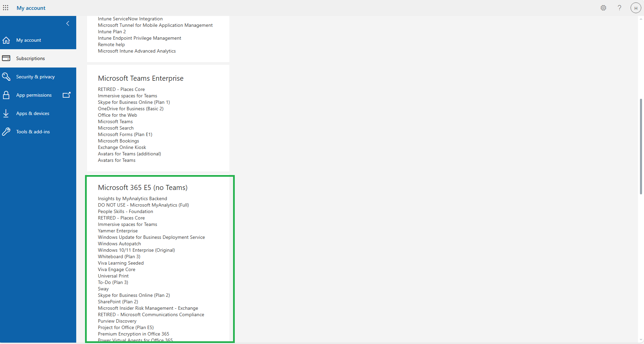Click the Intune Plan 2 row

click(112, 32)
